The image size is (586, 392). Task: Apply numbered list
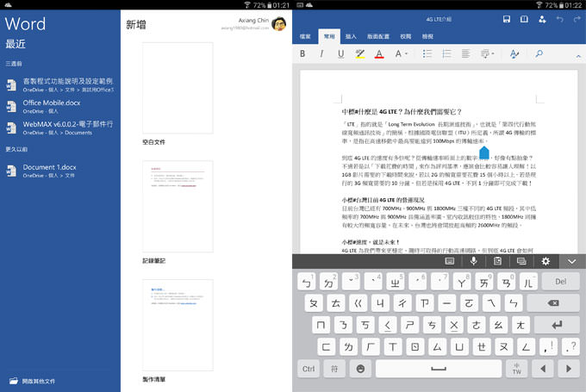[x=446, y=53]
